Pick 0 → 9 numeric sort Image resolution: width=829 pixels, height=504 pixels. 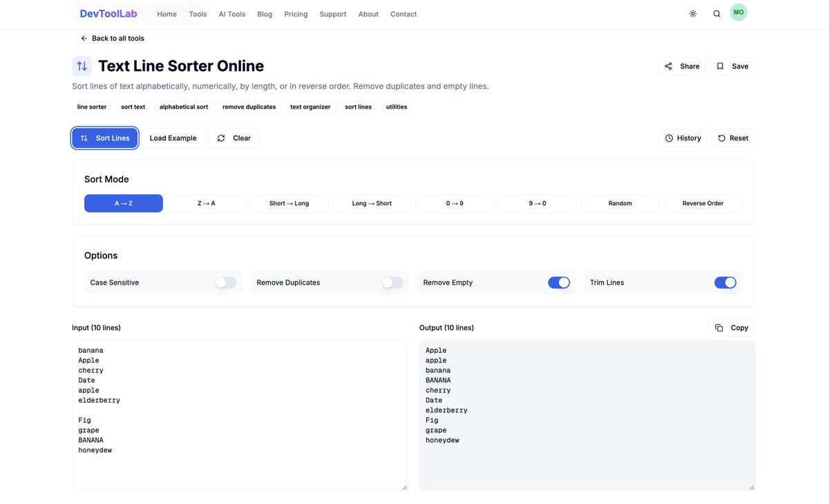[x=455, y=204]
